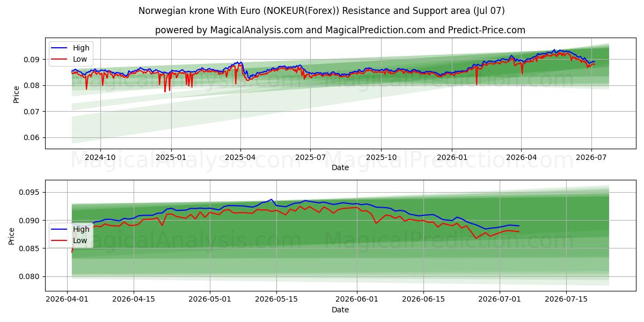Click the 2025-07 date tick label
The width and height of the screenshot is (644, 322).
tap(311, 158)
